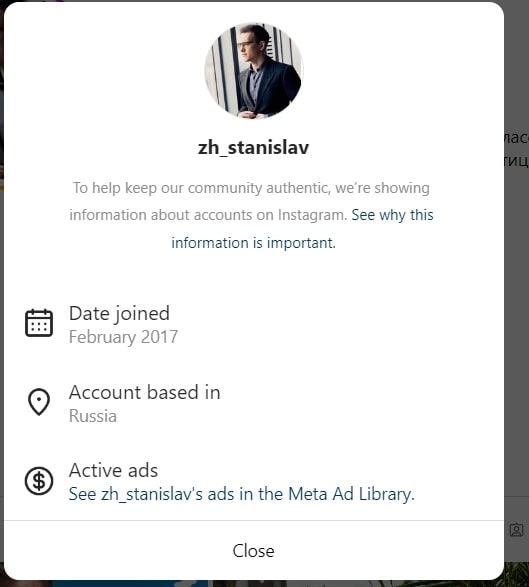Click the "information about accounts on Instagram" sentence
The width and height of the screenshot is (529, 587).
(x=208, y=215)
